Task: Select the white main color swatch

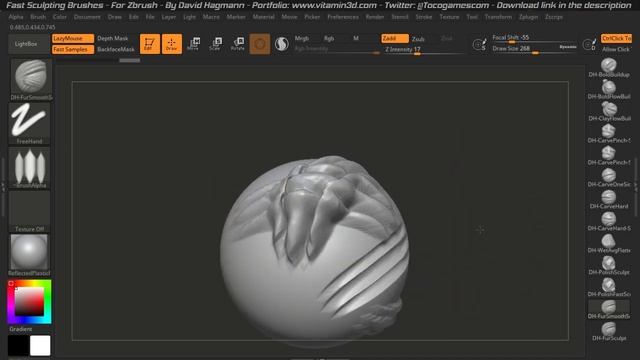Action: point(40,346)
